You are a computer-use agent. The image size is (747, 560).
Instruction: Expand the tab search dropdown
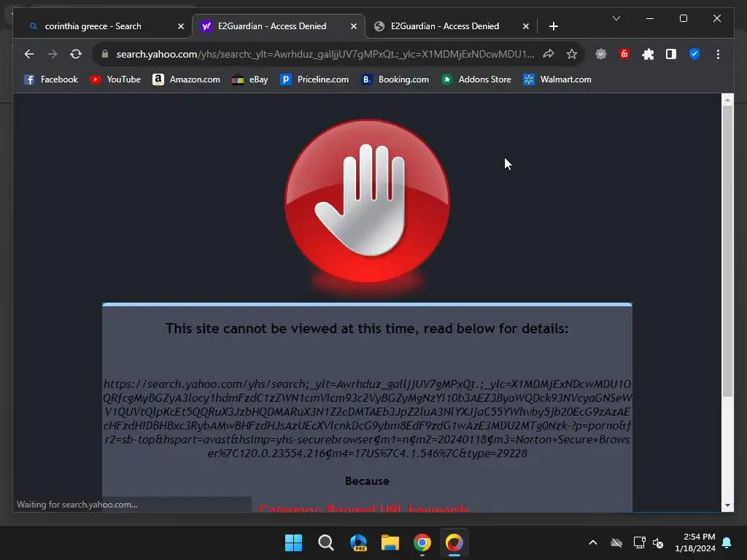pos(616,18)
